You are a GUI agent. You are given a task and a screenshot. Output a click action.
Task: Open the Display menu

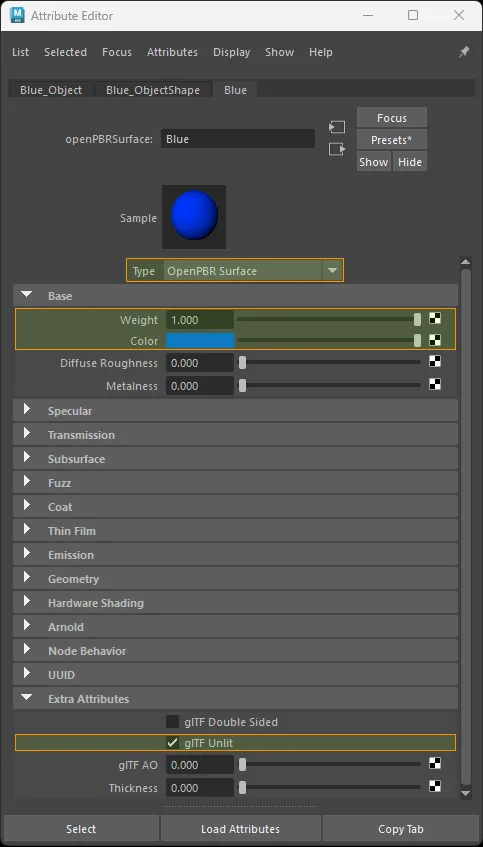(231, 52)
